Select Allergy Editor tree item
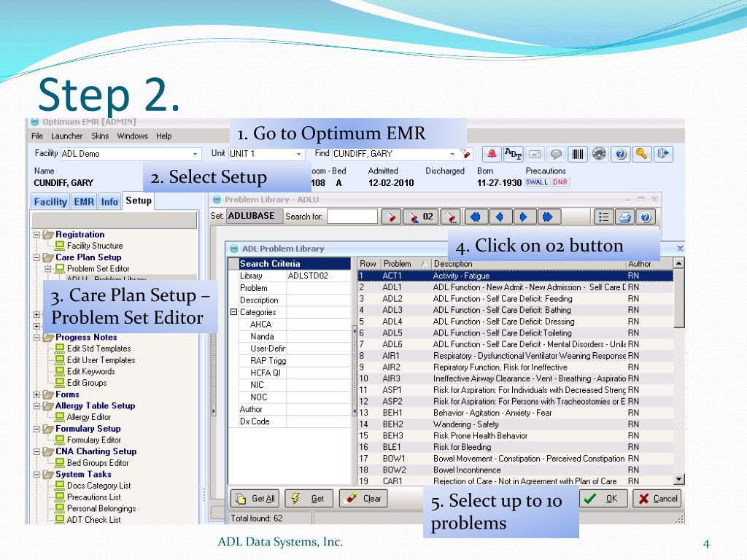The height and width of the screenshot is (560, 747). (x=88, y=417)
